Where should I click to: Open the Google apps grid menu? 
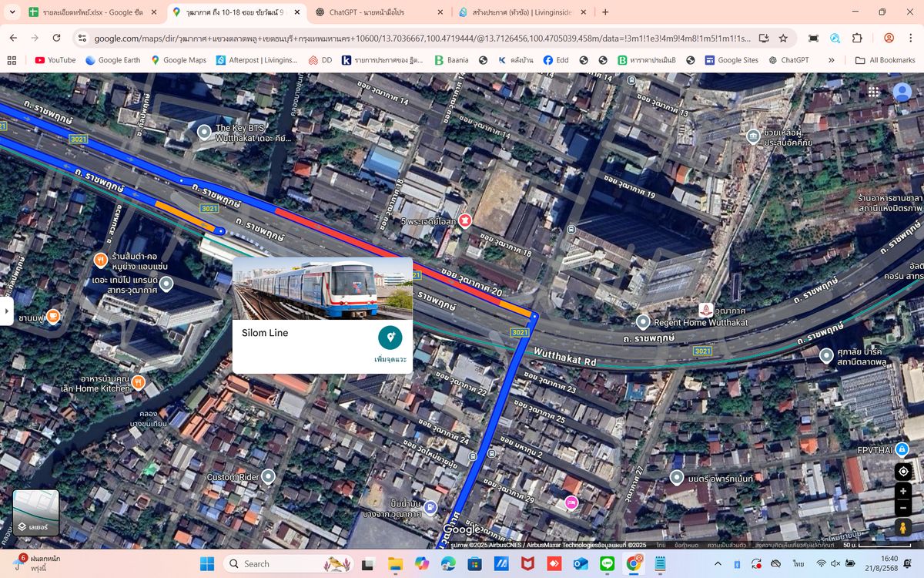point(874,91)
